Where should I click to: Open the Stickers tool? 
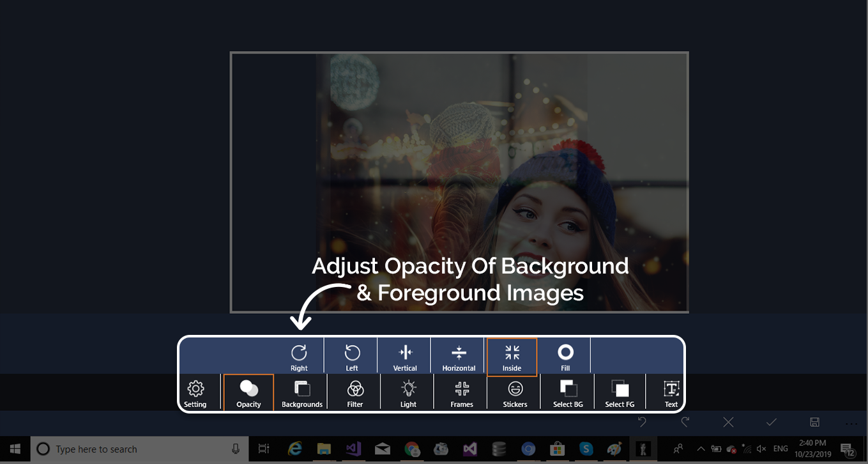coord(515,392)
